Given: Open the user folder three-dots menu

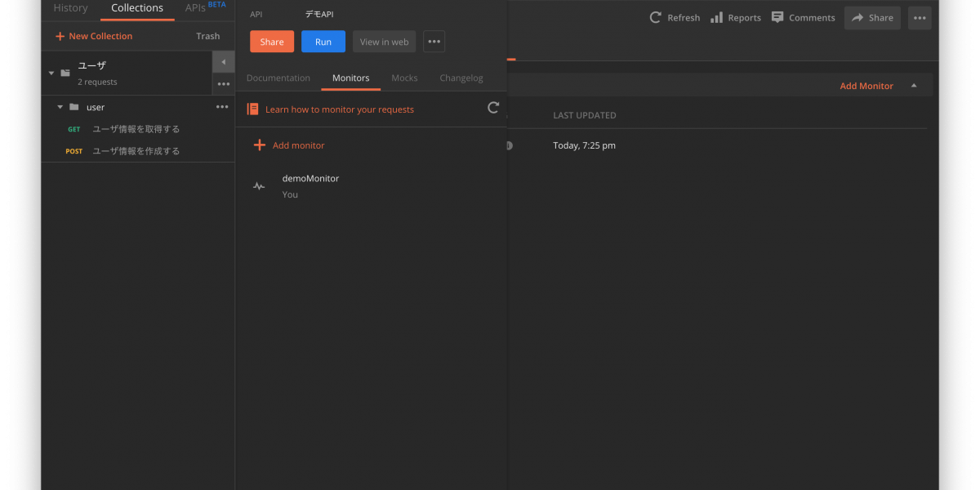Looking at the screenshot, I should pos(222,107).
